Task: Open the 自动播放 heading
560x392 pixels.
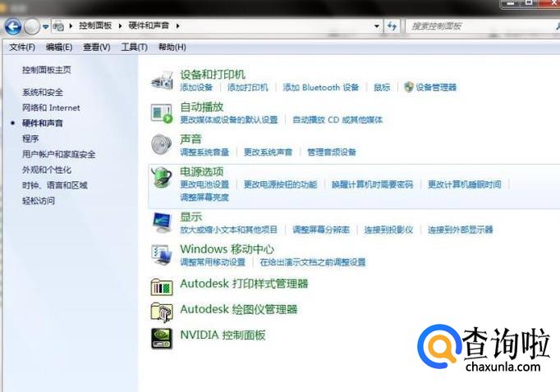Action: [x=202, y=107]
